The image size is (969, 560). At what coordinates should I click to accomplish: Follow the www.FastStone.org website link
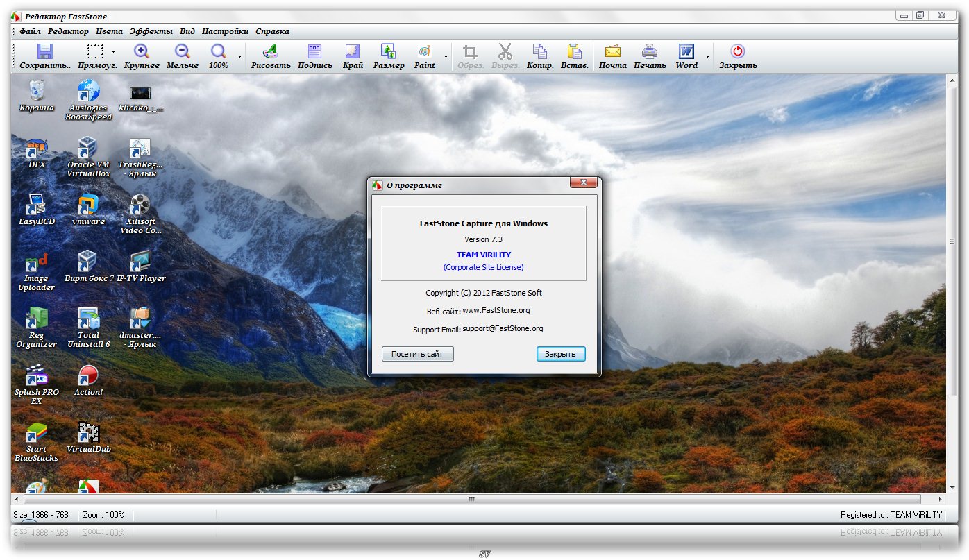(496, 311)
